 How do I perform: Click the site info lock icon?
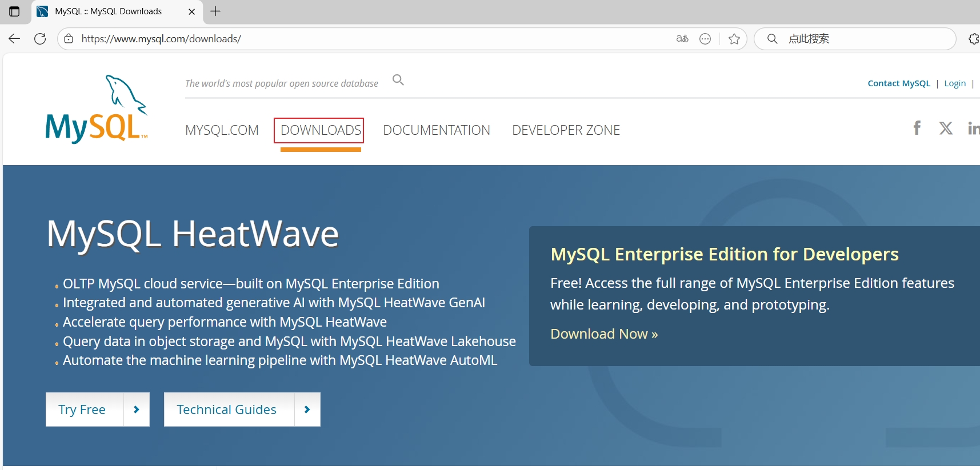click(69, 39)
